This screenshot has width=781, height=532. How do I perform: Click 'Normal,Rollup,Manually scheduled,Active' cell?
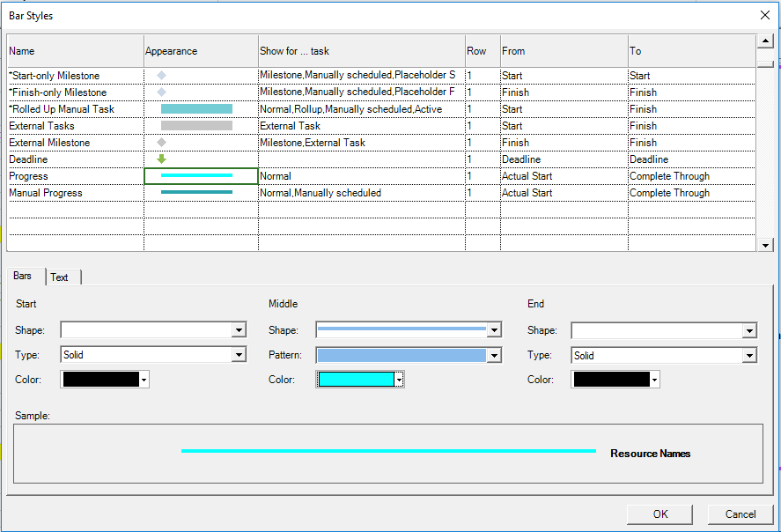pos(362,109)
